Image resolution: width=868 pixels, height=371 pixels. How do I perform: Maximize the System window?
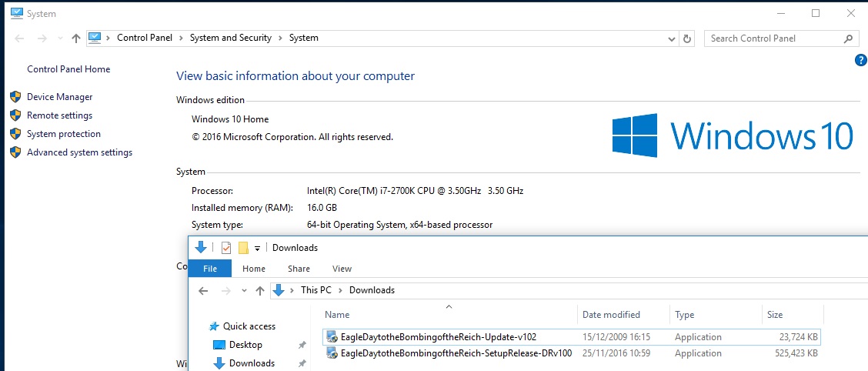[816, 13]
